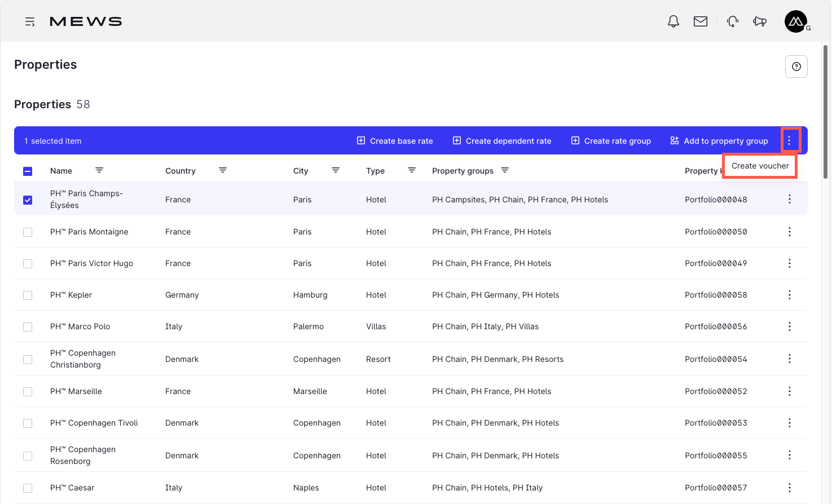
Task: Click Create base rate
Action: pos(395,141)
